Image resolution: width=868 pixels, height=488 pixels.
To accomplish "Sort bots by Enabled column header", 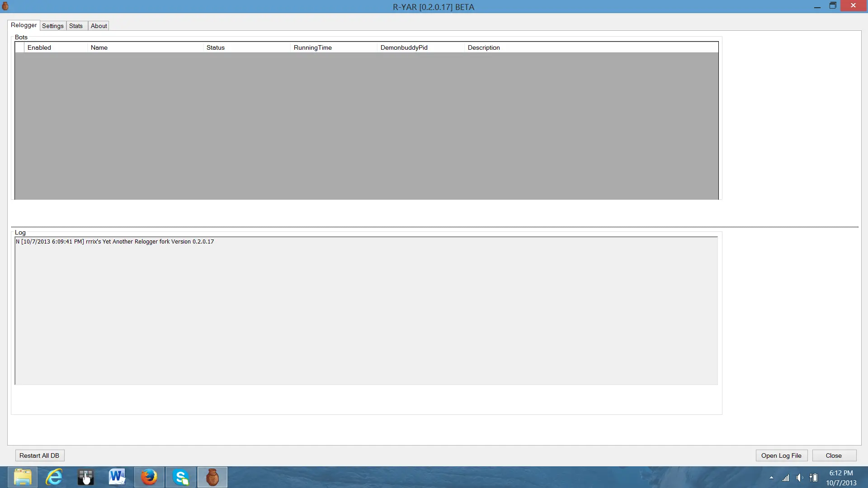I will pyautogui.click(x=56, y=47).
